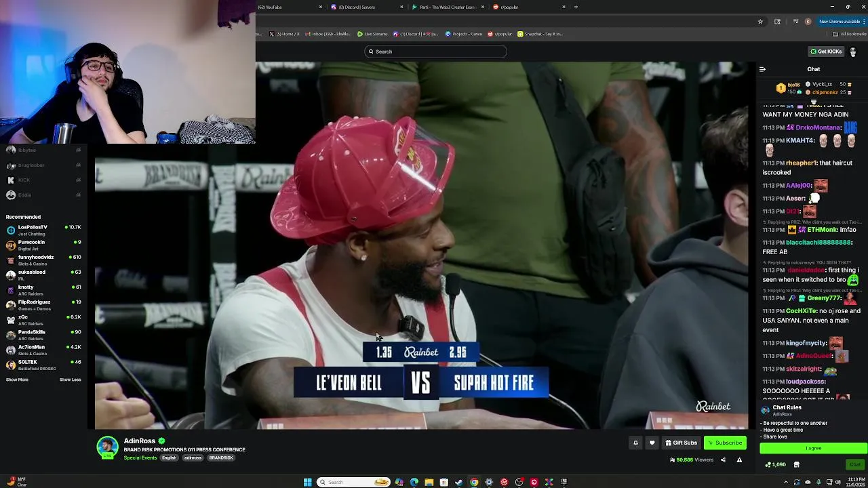Open the user profile avatar menu
868x488 pixels.
(853, 52)
